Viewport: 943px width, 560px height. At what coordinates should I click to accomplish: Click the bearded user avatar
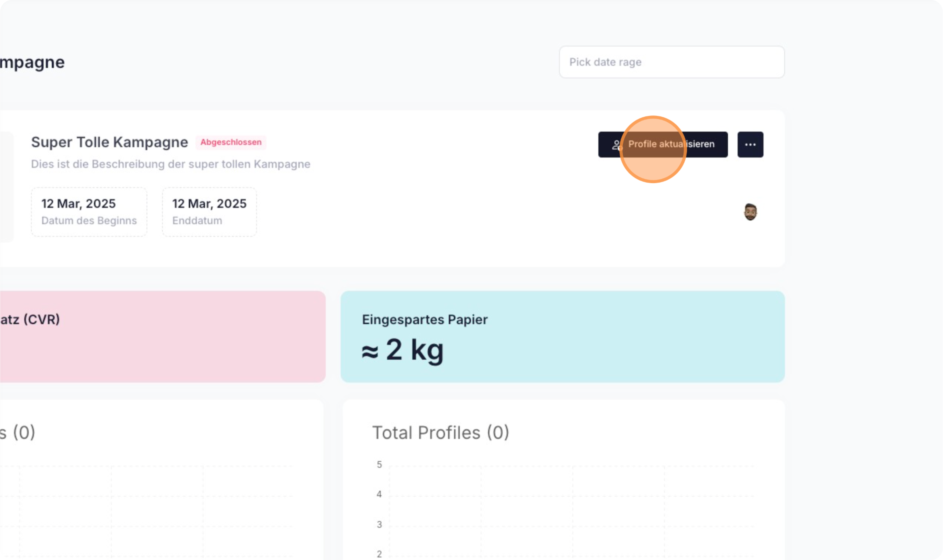click(x=750, y=212)
